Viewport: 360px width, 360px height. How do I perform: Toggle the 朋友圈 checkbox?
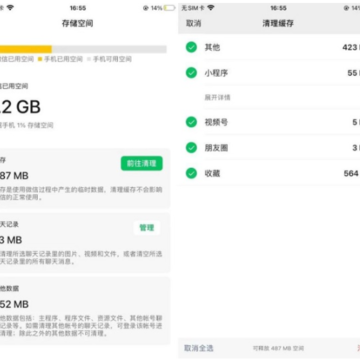pos(191,147)
